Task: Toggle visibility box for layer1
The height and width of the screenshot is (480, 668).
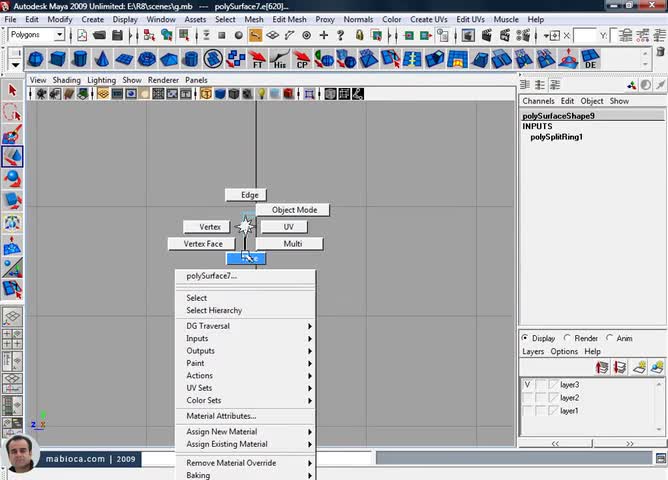Action: coord(527,411)
